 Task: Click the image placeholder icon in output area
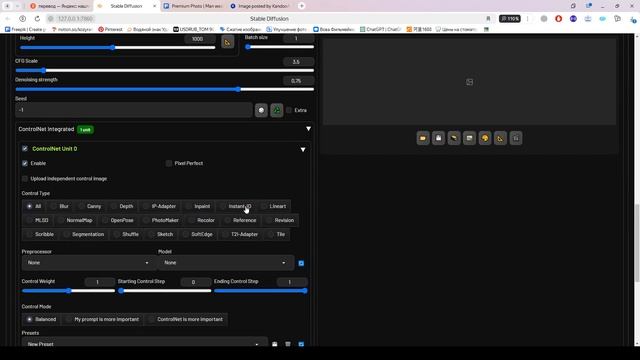click(x=469, y=82)
